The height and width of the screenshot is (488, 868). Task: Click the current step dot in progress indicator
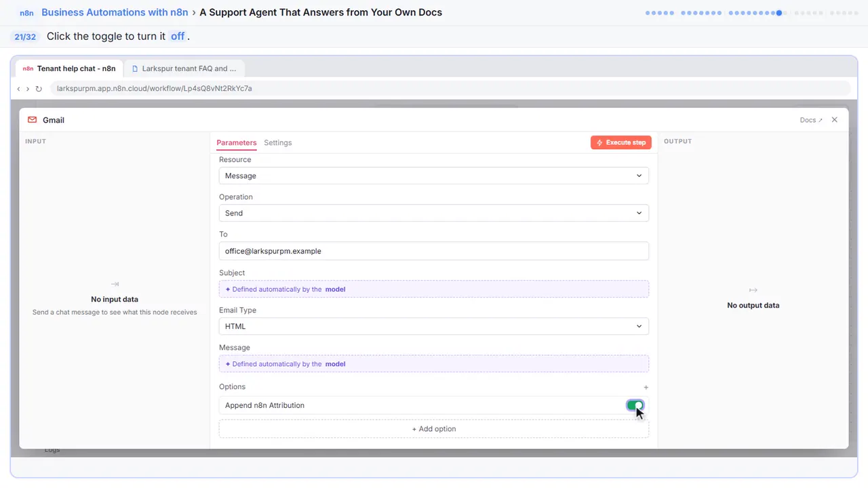(779, 13)
